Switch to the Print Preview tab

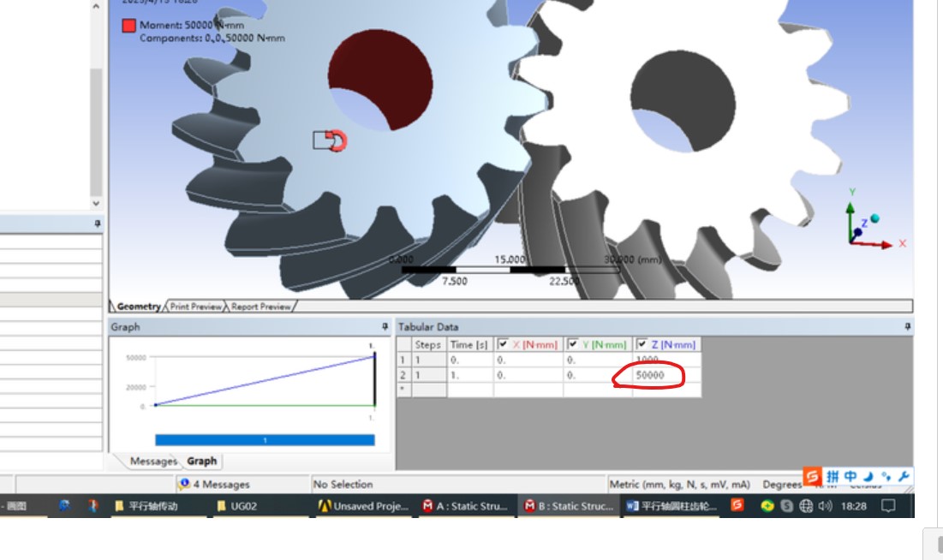pyautogui.click(x=195, y=307)
